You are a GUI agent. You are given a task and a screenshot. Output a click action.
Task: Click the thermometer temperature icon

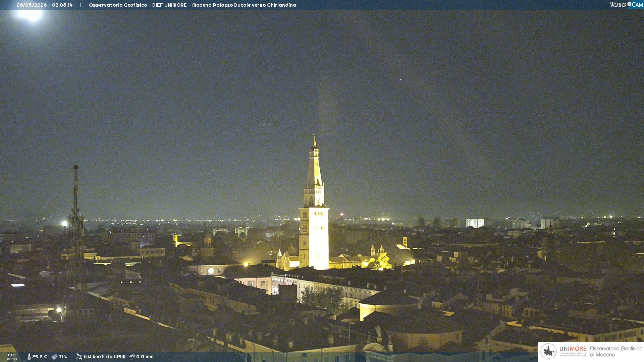(29, 357)
